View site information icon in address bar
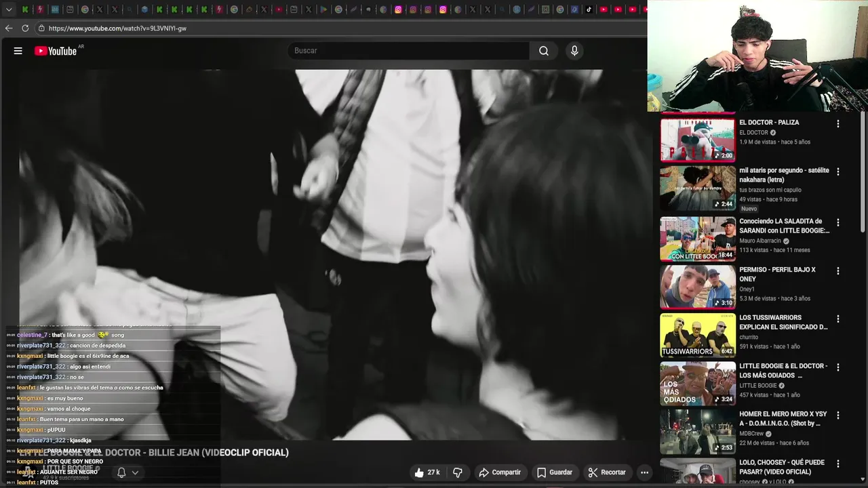 (41, 28)
